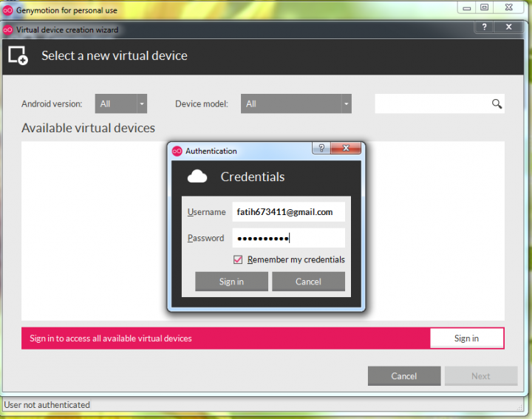Click Cancel button at wizard bottom

click(404, 376)
